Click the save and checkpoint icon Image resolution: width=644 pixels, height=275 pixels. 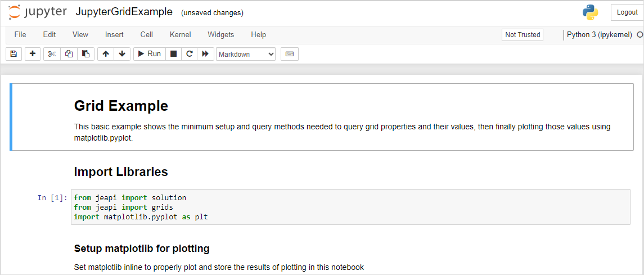(x=13, y=54)
